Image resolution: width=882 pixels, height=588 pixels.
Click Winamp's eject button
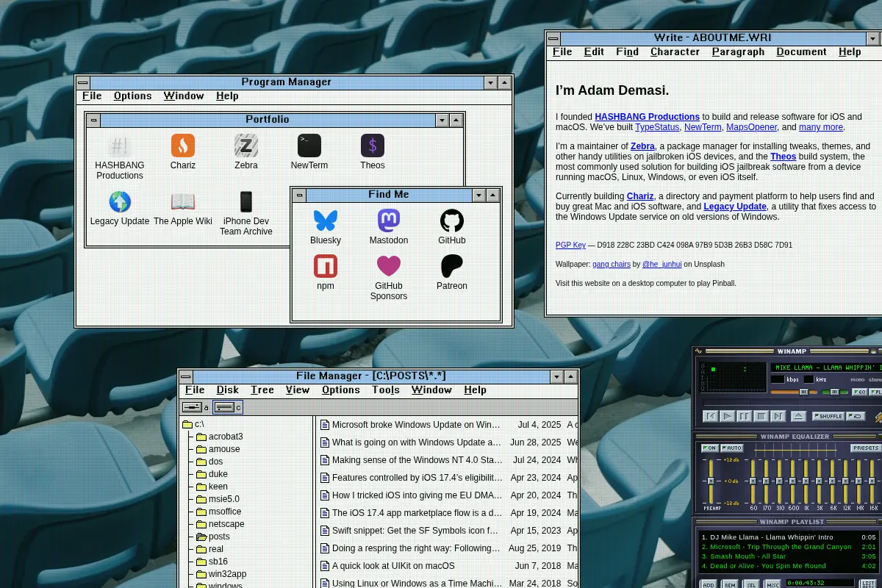point(798,416)
